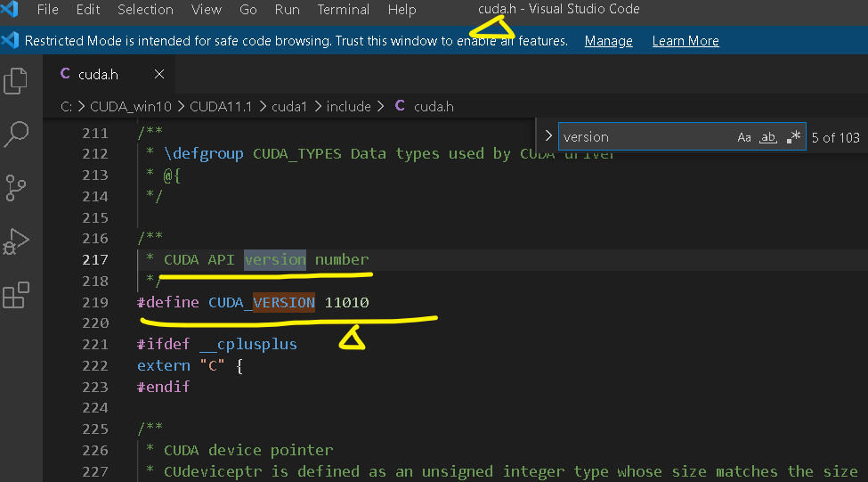Expand the Replace row in find widget

coord(548,135)
